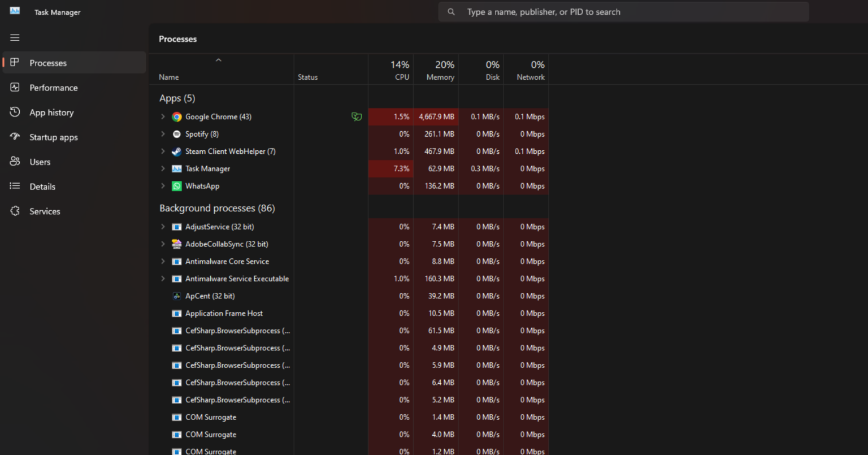
Task: Click the Antimalware Service Executable icon
Action: coord(177,279)
